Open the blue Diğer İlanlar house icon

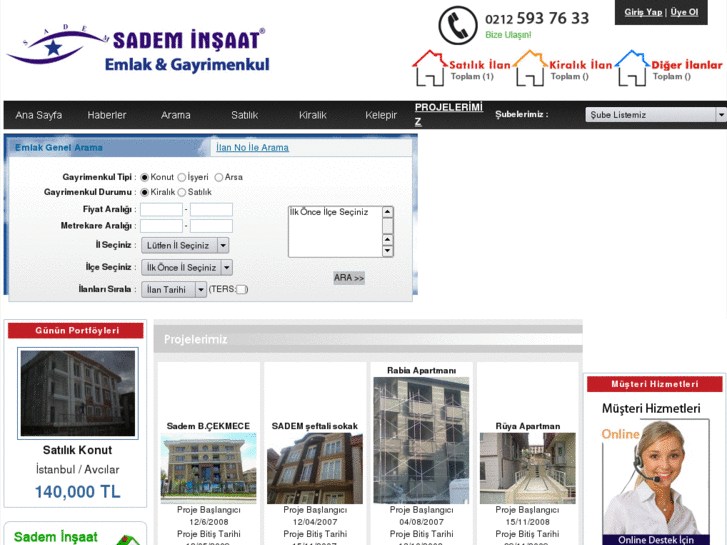point(632,68)
